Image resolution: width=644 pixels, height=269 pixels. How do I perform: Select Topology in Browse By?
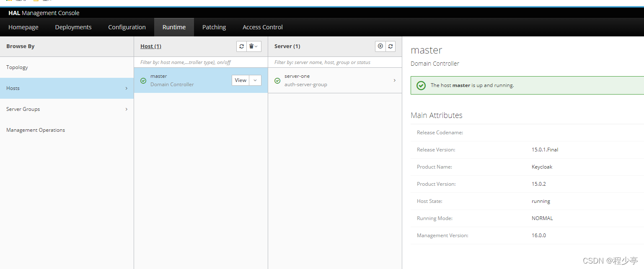point(67,67)
